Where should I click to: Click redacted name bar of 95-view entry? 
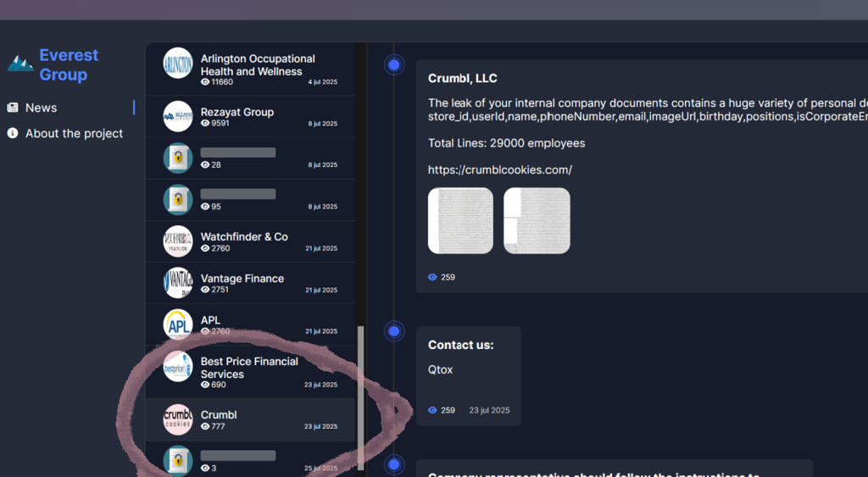tap(238, 194)
